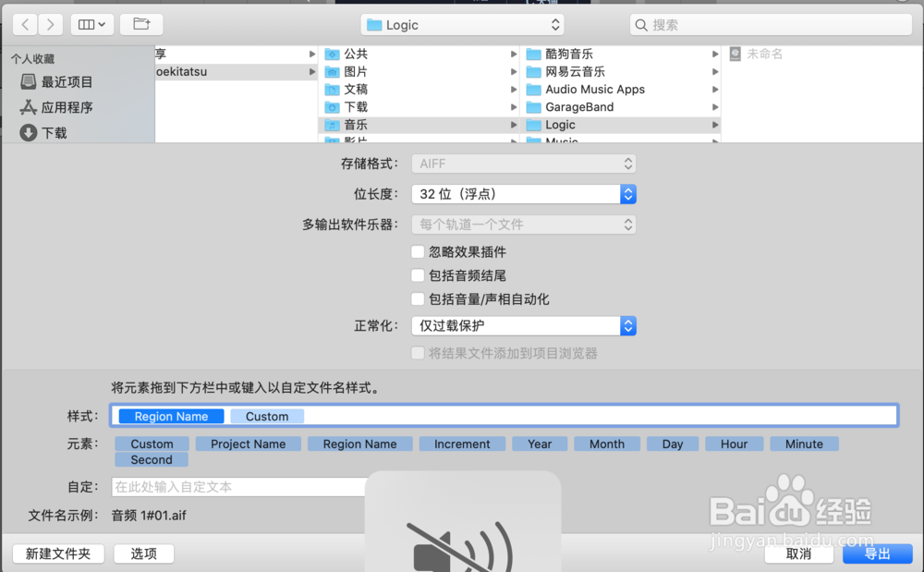
Task: Open the Logic location popup menu
Action: point(463,25)
